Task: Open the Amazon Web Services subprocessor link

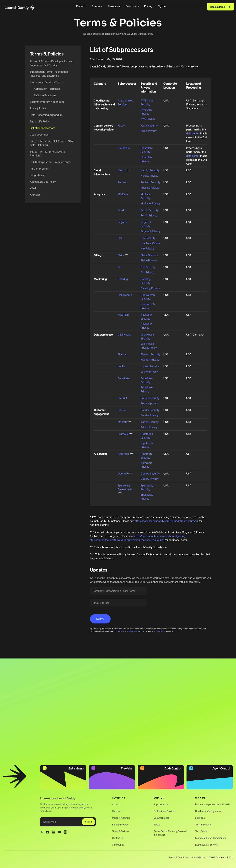Action: click(x=125, y=102)
